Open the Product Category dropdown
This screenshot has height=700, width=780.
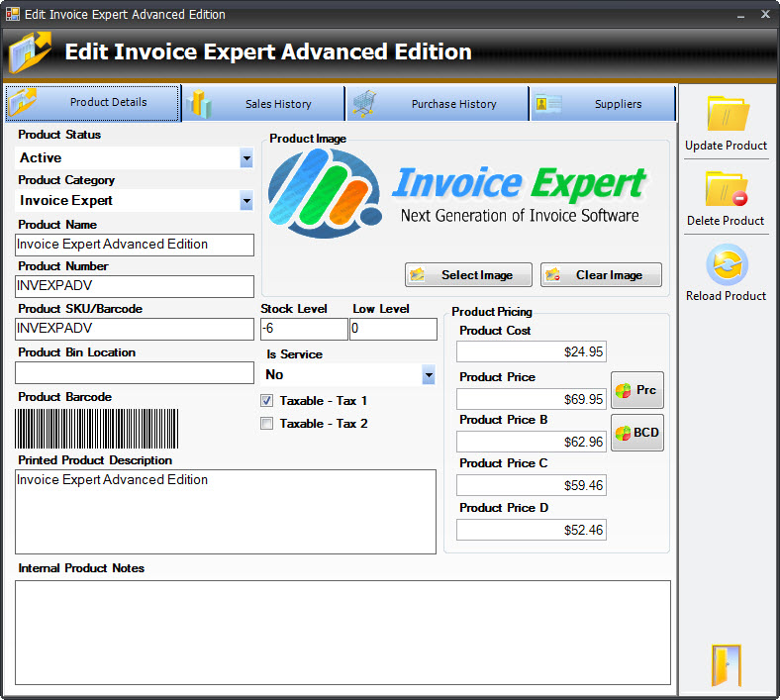pos(246,201)
